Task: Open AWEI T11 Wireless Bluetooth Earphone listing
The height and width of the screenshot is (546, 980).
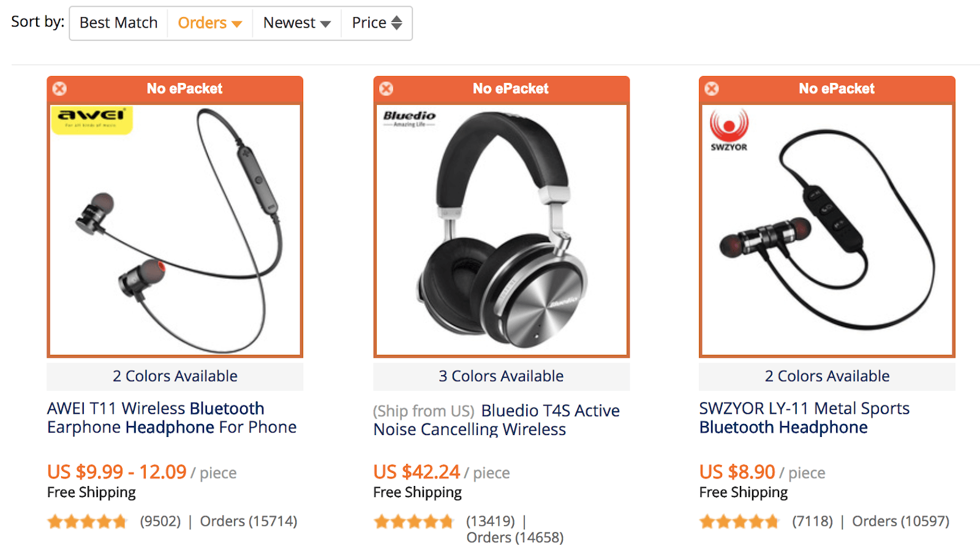Action: click(171, 417)
